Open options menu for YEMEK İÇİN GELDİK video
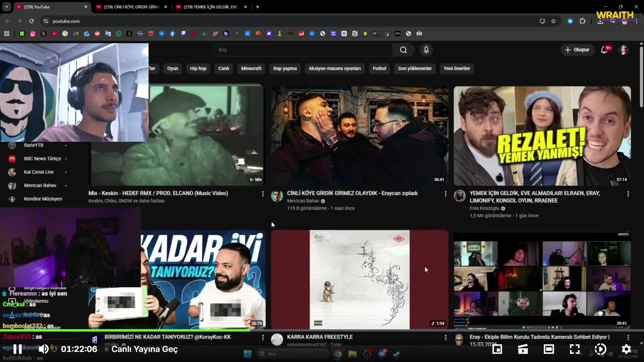Image resolution: width=644 pixels, height=362 pixels. click(628, 194)
